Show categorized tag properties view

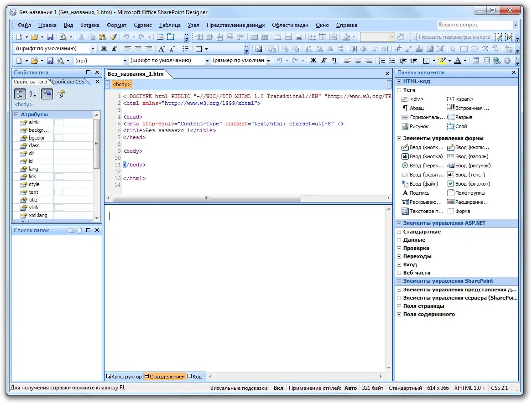20,94
